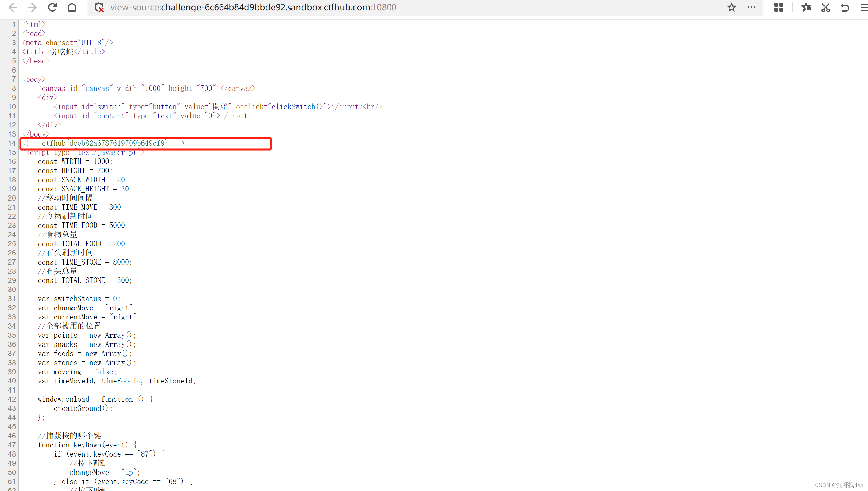The height and width of the screenshot is (491, 868).
Task: Show the favorites list panel
Action: coord(806,7)
